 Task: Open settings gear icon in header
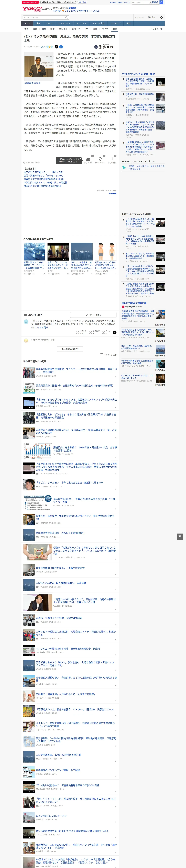pyautogui.click(x=161, y=17)
